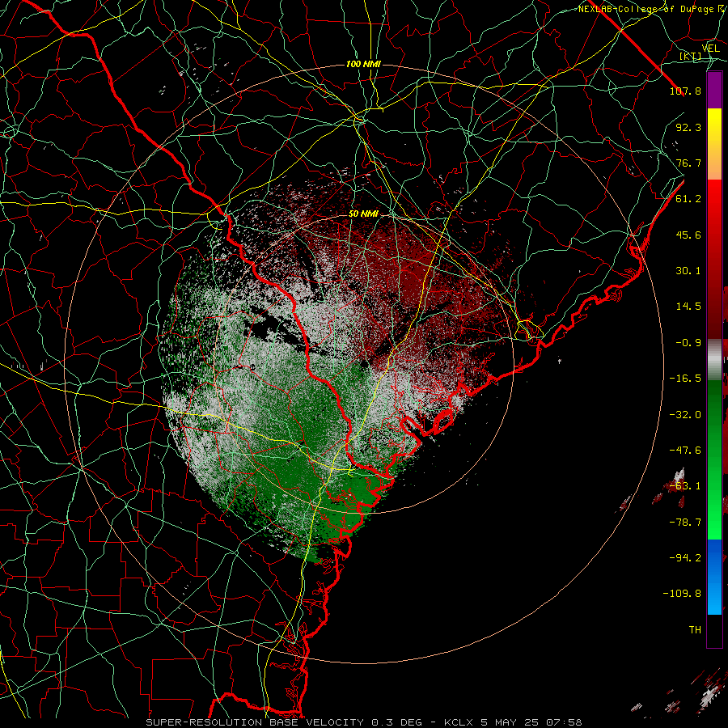
Task: Click the purple segment atop the velocity scale
Action: pyautogui.click(x=714, y=90)
